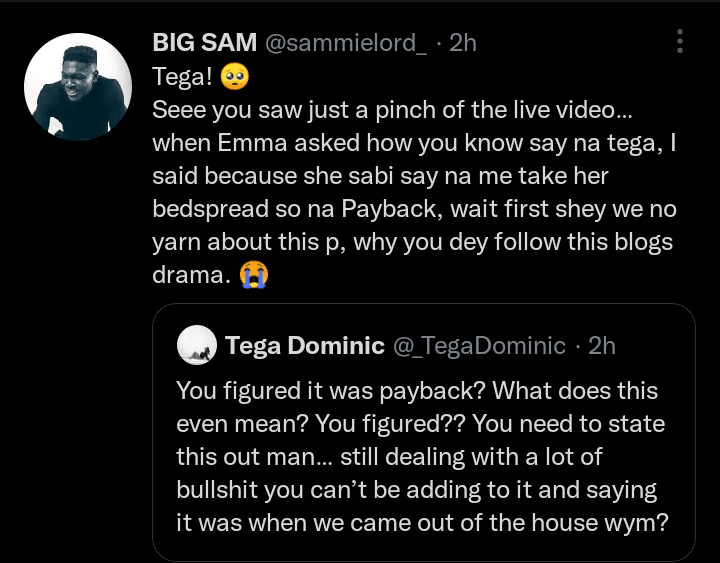Click the crying emoji after "drama."
The image size is (720, 563).
coord(254,276)
